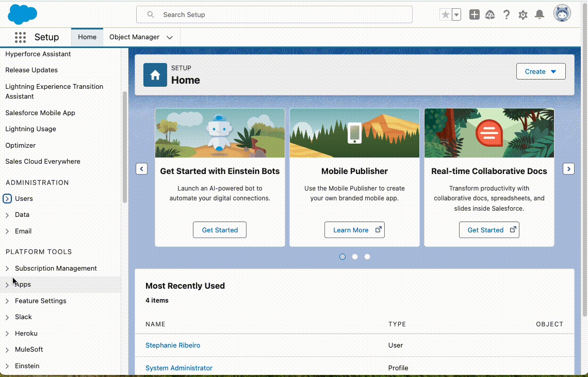Expand the Users tree section
Viewport: 588px width, 377px height.
[7, 199]
